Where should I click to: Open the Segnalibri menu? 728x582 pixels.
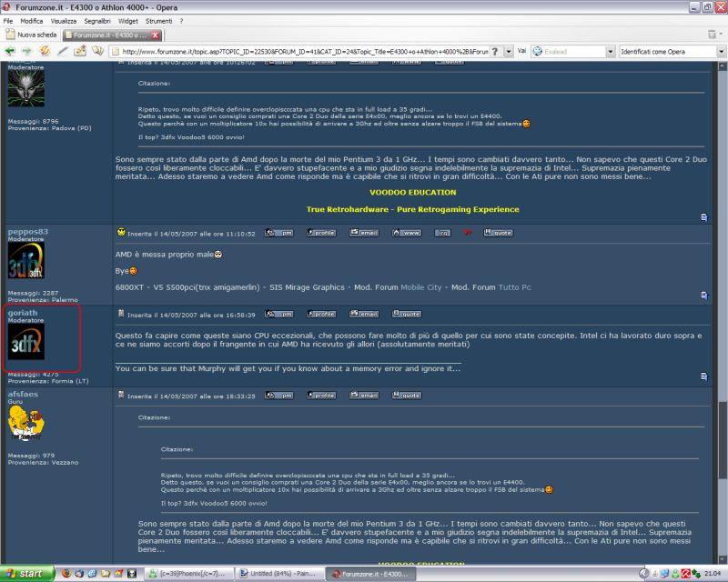(95, 20)
